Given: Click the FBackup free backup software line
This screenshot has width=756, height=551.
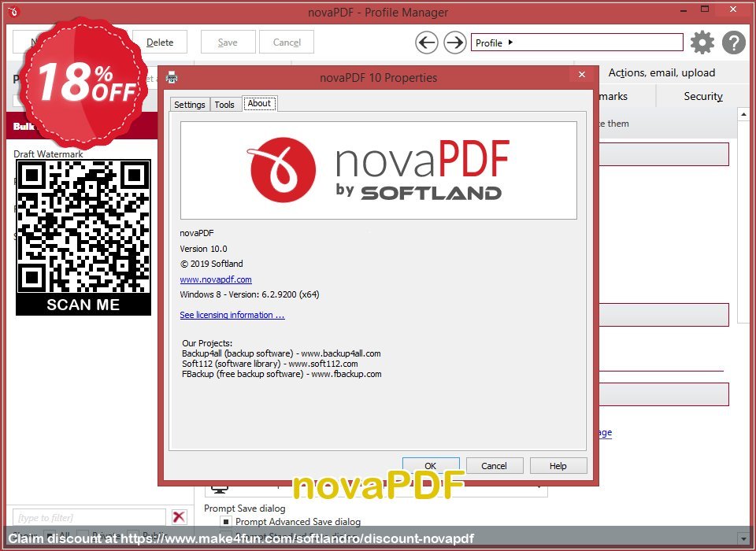Looking at the screenshot, I should (x=282, y=374).
